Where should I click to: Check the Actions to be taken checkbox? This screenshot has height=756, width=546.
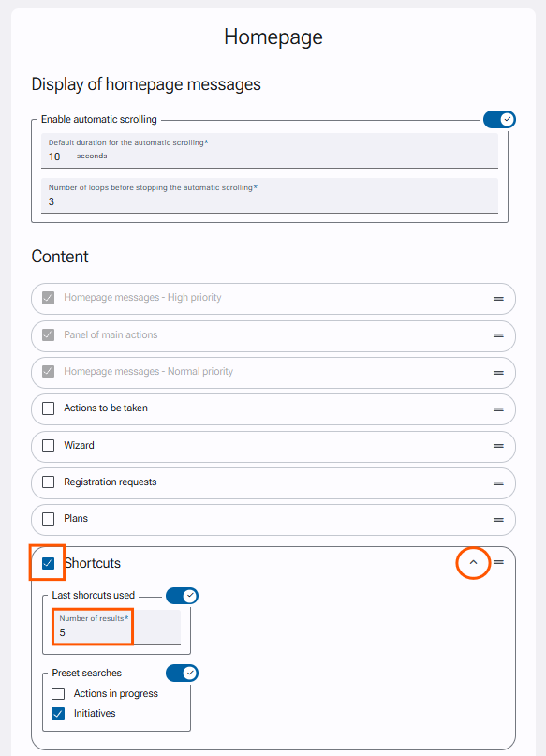click(48, 408)
